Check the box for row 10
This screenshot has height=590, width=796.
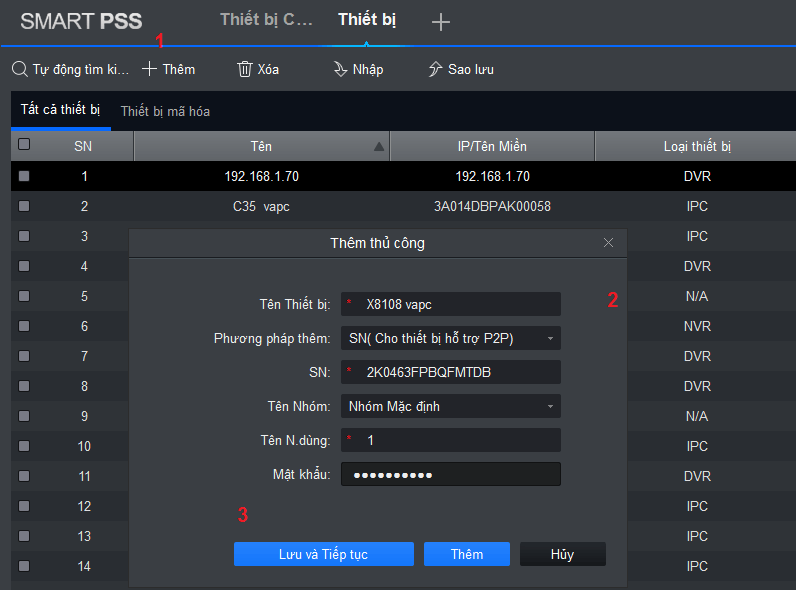[24, 446]
